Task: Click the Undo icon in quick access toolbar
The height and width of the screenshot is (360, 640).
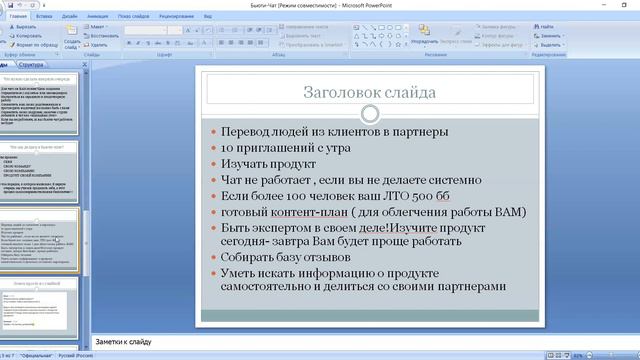Action: [19, 5]
